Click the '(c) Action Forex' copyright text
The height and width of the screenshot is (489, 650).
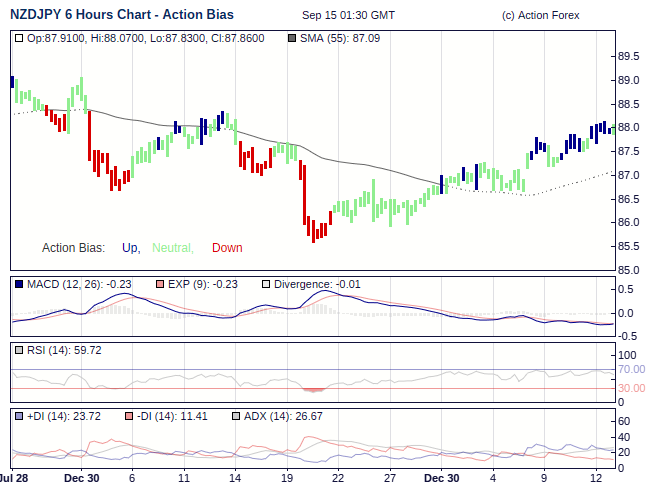[x=540, y=15]
